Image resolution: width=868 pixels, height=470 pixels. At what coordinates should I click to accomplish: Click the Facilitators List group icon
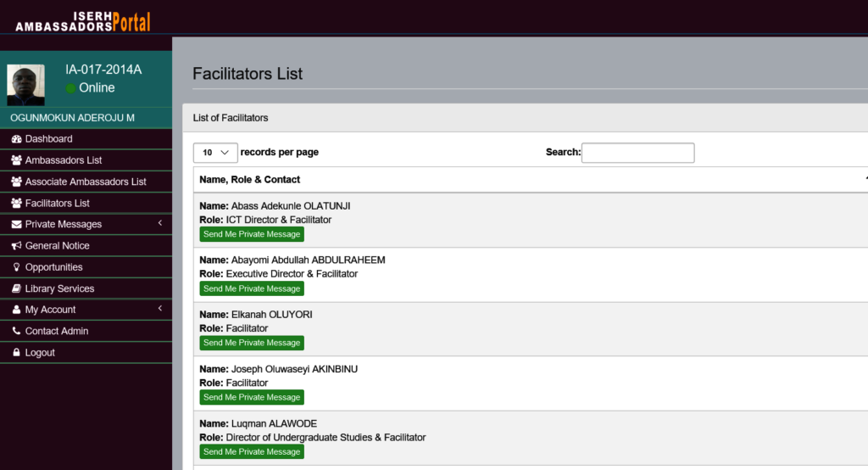(16, 204)
